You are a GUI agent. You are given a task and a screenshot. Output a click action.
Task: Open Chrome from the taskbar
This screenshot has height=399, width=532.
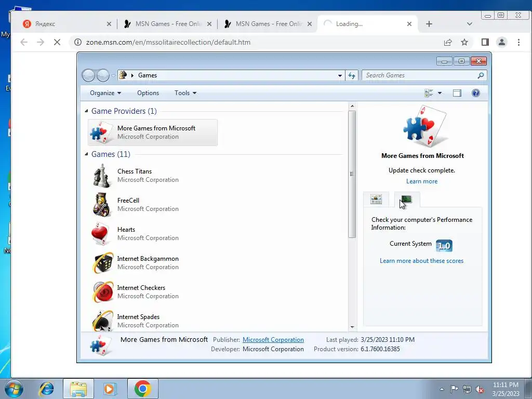point(142,389)
